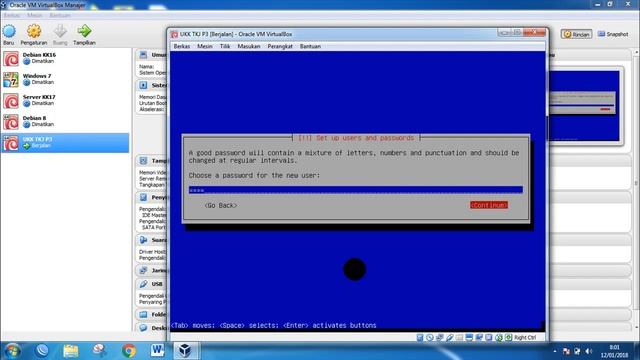Click the Rincian details button
640x360 pixels.
(576, 34)
